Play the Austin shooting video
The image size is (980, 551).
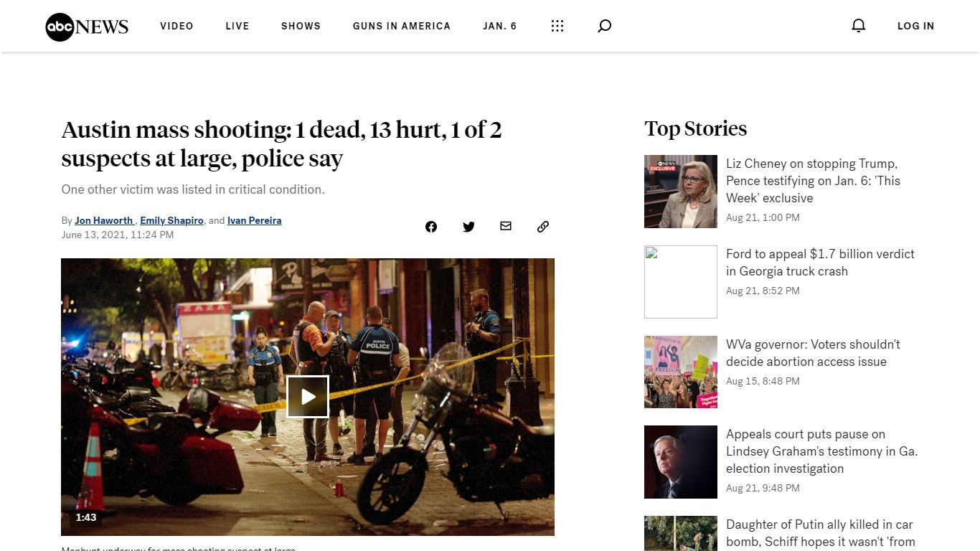coord(308,397)
